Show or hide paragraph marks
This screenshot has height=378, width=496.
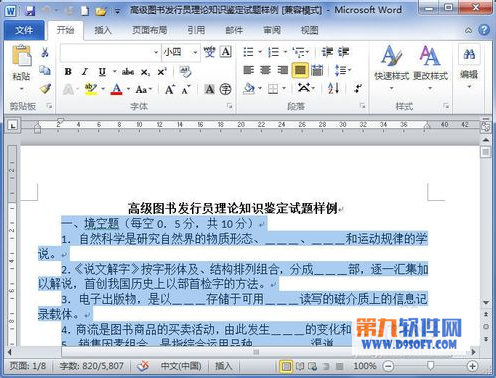pos(358,88)
